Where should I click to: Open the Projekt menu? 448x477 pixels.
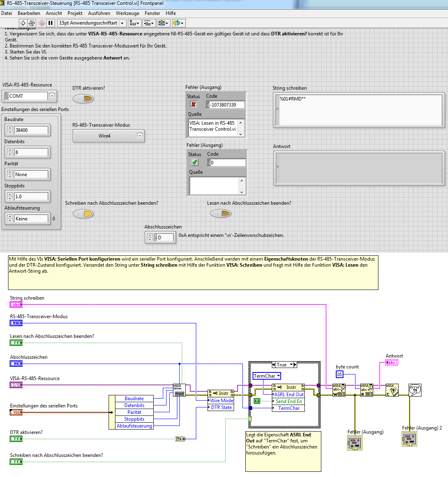[x=75, y=13]
